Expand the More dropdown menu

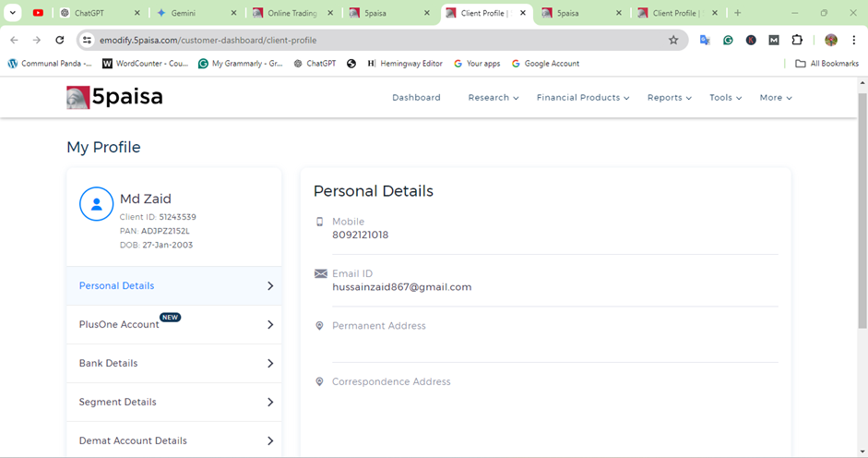[x=776, y=98]
